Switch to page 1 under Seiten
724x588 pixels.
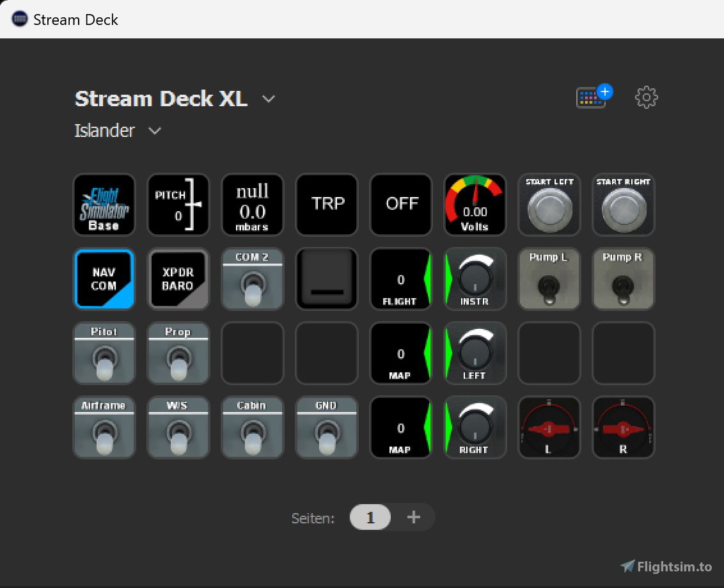[x=370, y=517]
